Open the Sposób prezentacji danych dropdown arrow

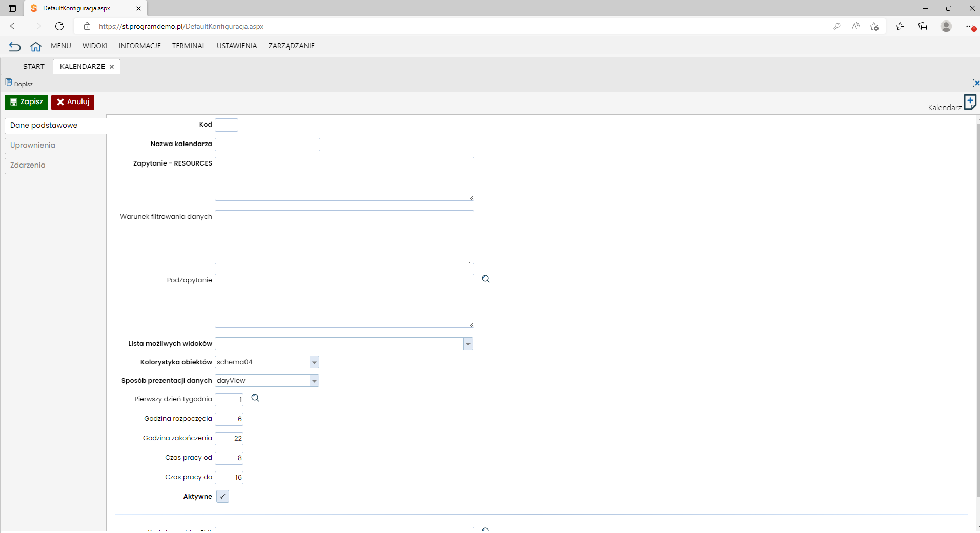point(314,381)
